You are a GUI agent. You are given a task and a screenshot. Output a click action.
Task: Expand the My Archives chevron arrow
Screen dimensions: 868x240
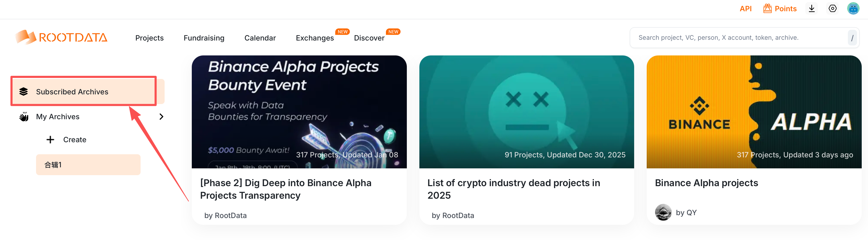tap(161, 117)
